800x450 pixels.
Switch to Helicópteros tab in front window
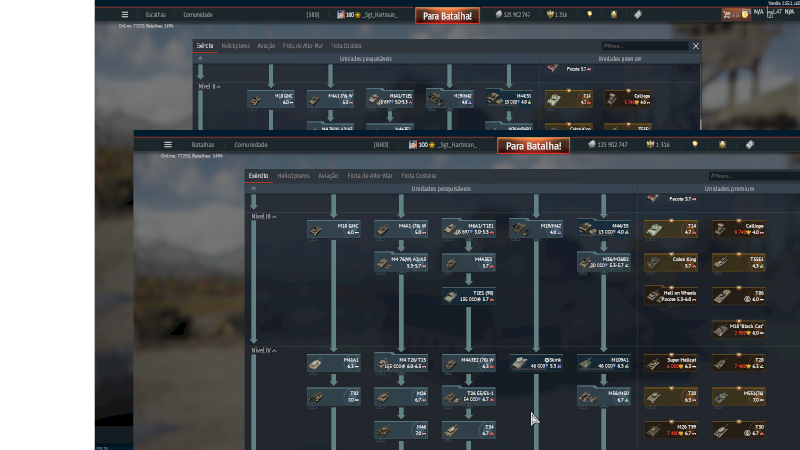293,176
